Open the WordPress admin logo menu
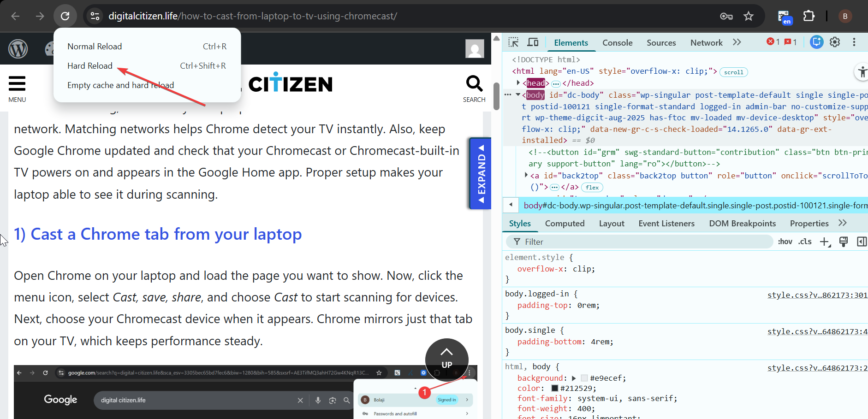The height and width of the screenshot is (419, 868). coord(18,49)
